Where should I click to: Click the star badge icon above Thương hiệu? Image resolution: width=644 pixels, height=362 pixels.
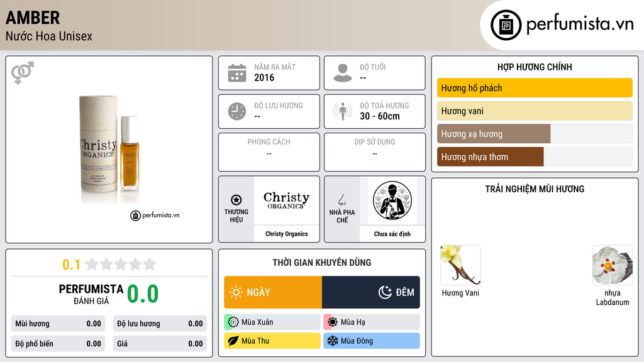point(236,200)
